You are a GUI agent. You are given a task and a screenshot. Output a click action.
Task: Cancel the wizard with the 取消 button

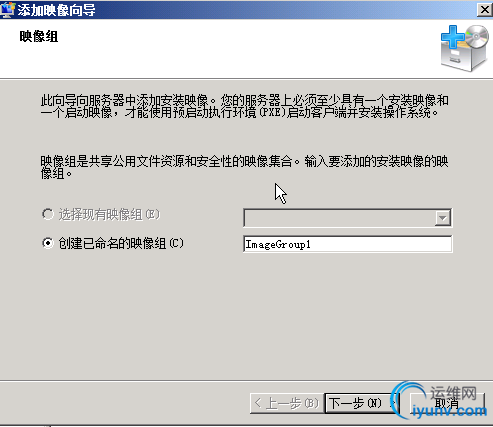tap(447, 403)
